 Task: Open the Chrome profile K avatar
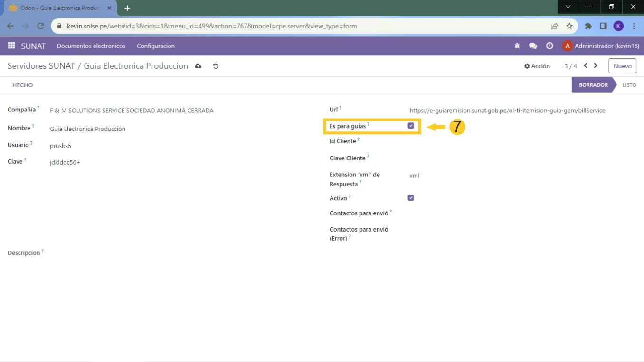(618, 26)
